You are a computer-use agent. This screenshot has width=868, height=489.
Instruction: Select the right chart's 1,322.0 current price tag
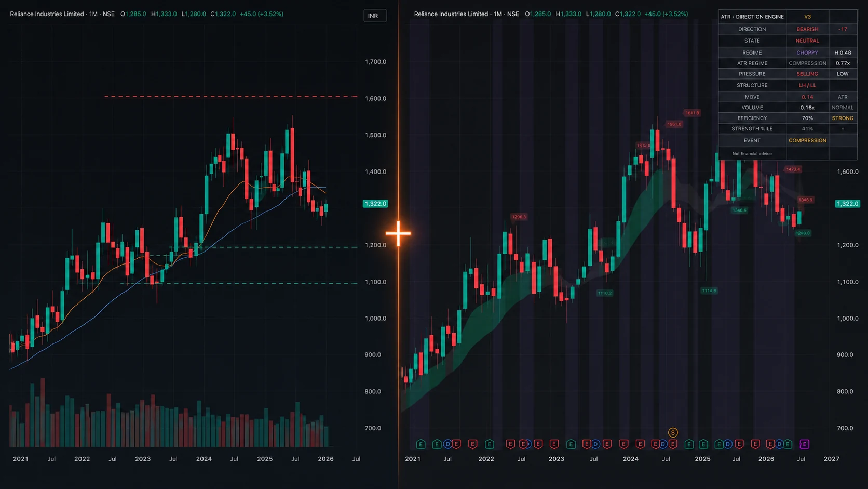pos(847,204)
